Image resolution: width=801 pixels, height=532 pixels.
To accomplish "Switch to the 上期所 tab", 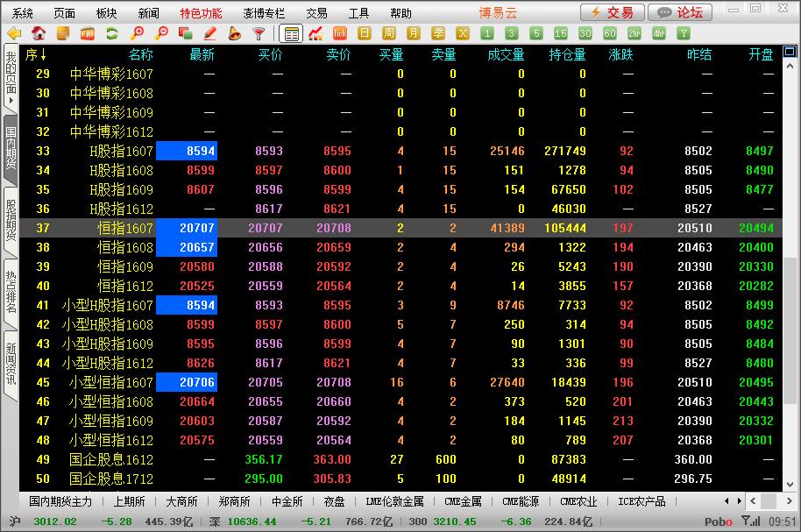I will tap(129, 501).
